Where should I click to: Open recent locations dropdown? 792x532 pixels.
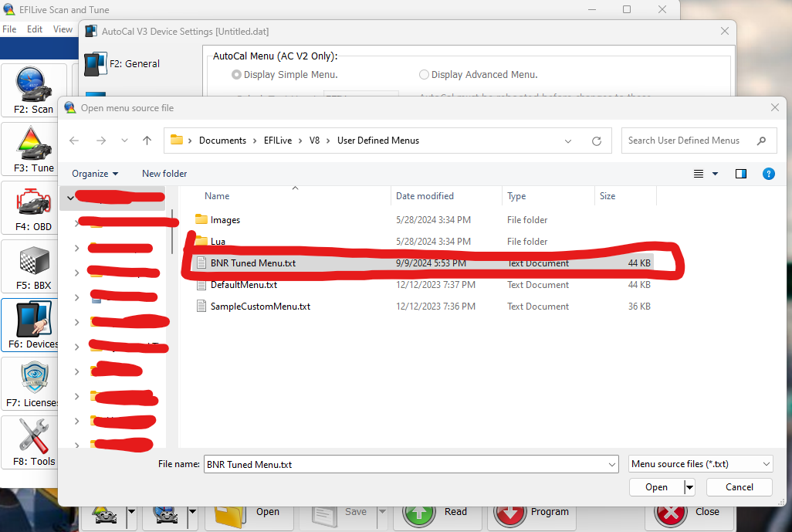click(x=124, y=141)
